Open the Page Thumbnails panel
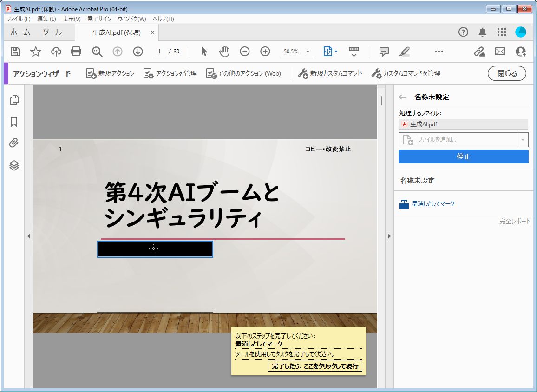The height and width of the screenshot is (392, 537). click(13, 100)
